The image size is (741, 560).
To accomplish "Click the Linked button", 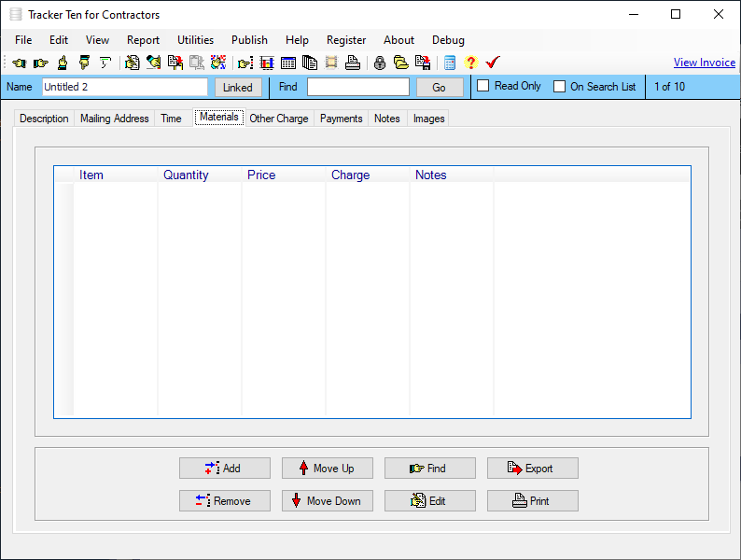I will point(238,88).
